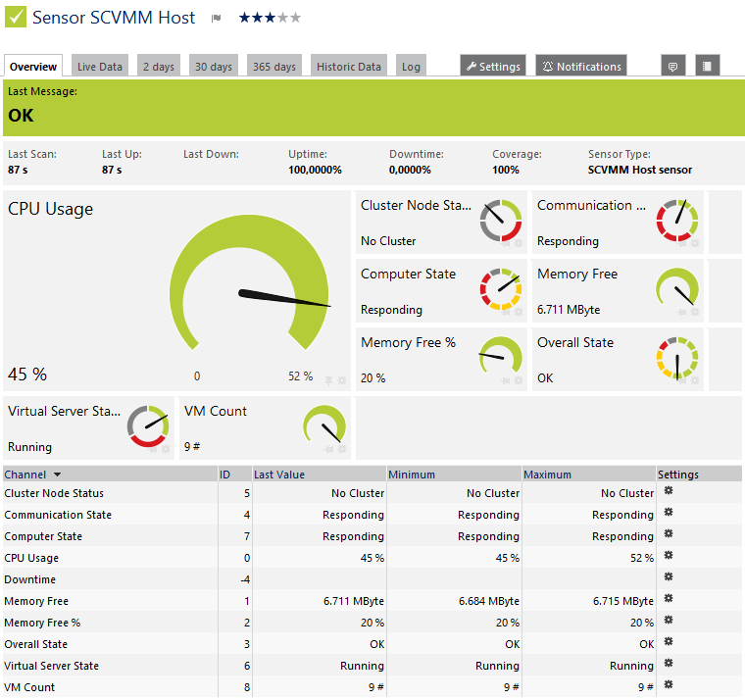Open settings gear for Downtime row
This screenshot has height=700, width=745.
[x=669, y=576]
